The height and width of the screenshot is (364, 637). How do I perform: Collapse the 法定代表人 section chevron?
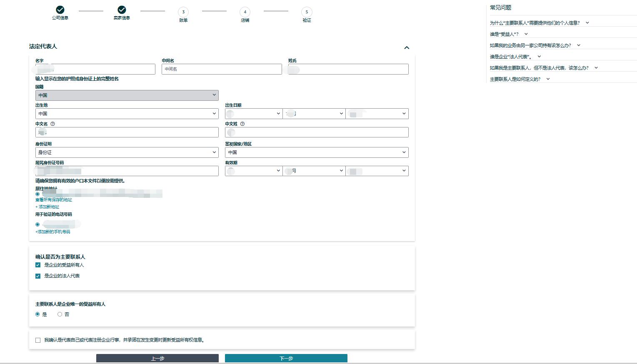click(x=407, y=47)
